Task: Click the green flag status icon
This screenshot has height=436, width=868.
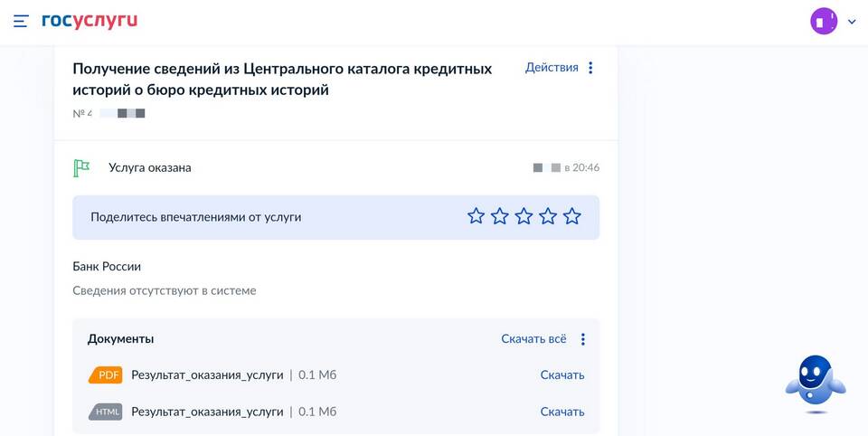Action: 81,168
